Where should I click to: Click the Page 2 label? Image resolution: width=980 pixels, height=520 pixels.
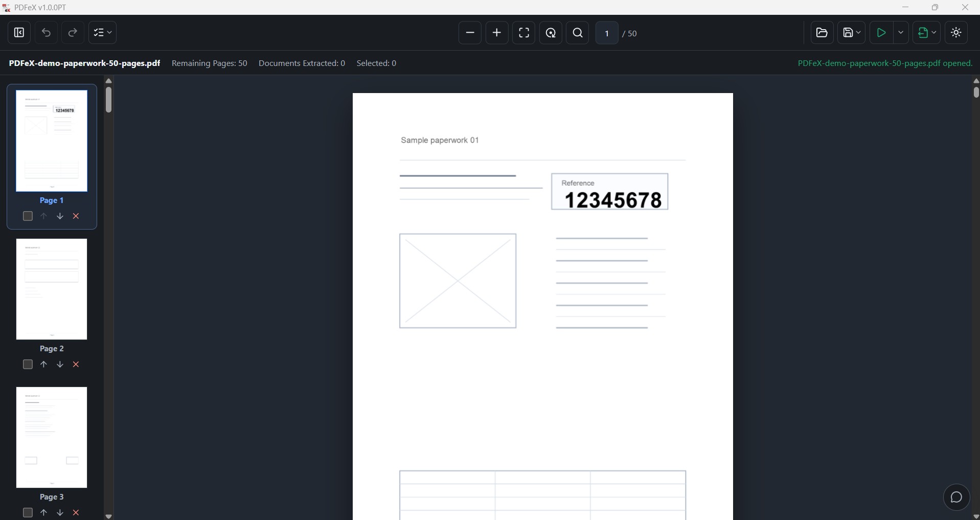pyautogui.click(x=52, y=349)
